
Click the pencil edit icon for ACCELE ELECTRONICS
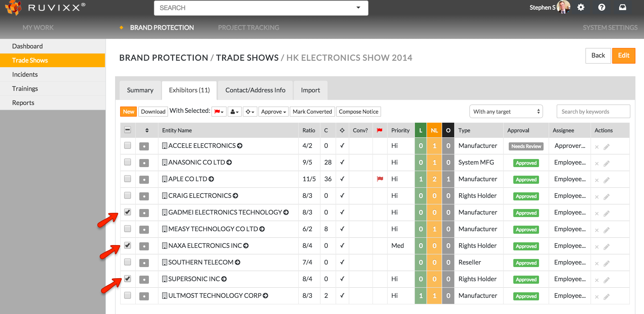click(606, 147)
